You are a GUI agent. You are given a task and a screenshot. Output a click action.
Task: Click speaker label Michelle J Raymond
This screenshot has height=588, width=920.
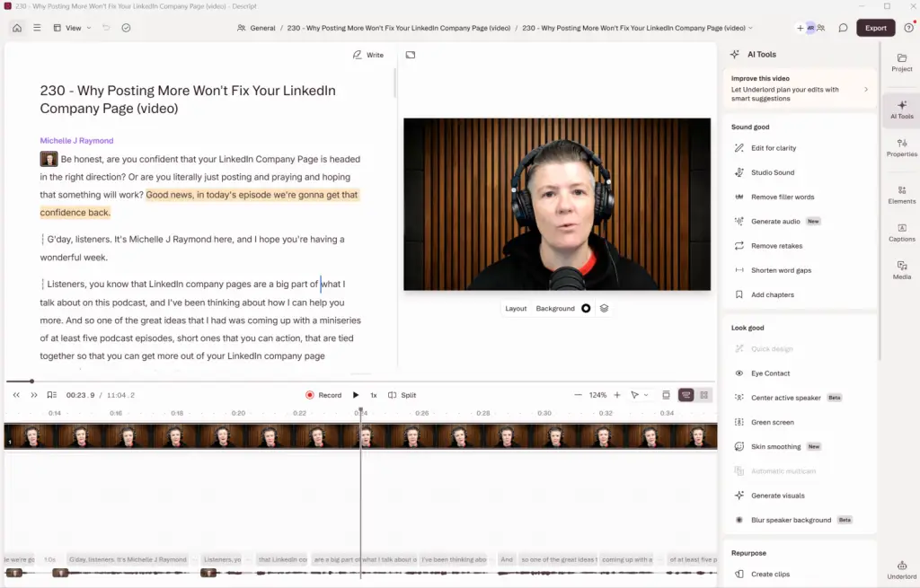coord(76,141)
